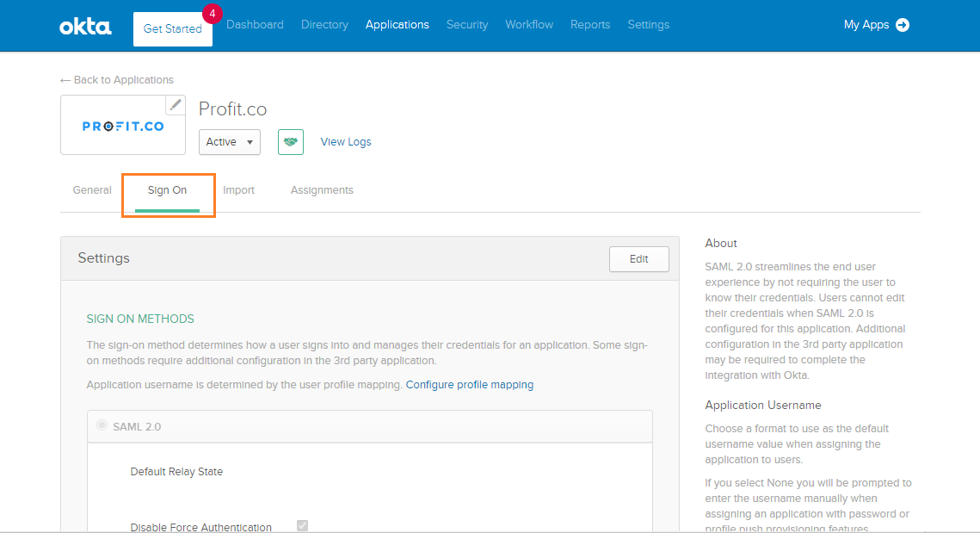The height and width of the screenshot is (533, 980).
Task: Click the Edit button in Settings
Action: click(x=638, y=258)
